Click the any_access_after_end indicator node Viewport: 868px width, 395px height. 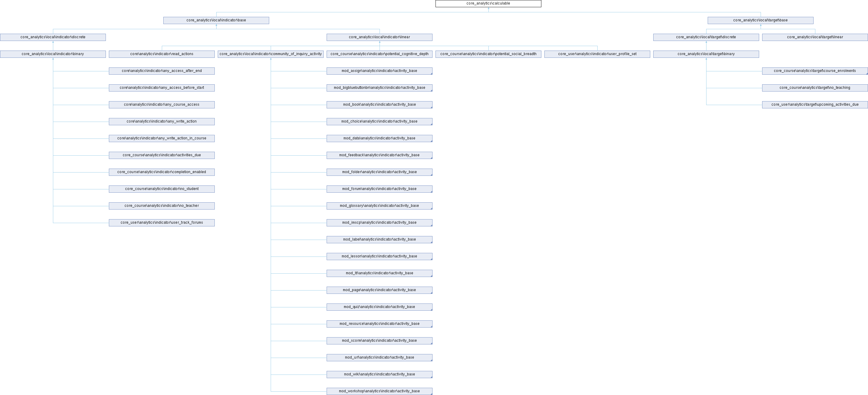tap(162, 71)
